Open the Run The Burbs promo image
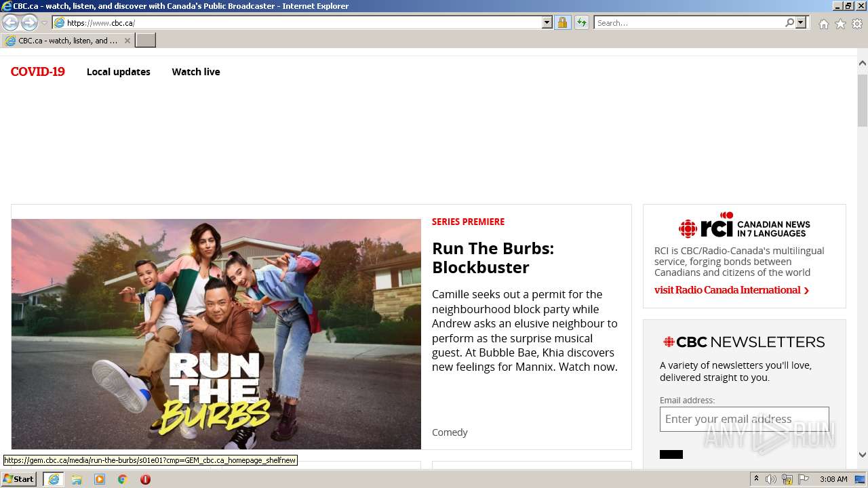This screenshot has height=488, width=868. coord(216,334)
